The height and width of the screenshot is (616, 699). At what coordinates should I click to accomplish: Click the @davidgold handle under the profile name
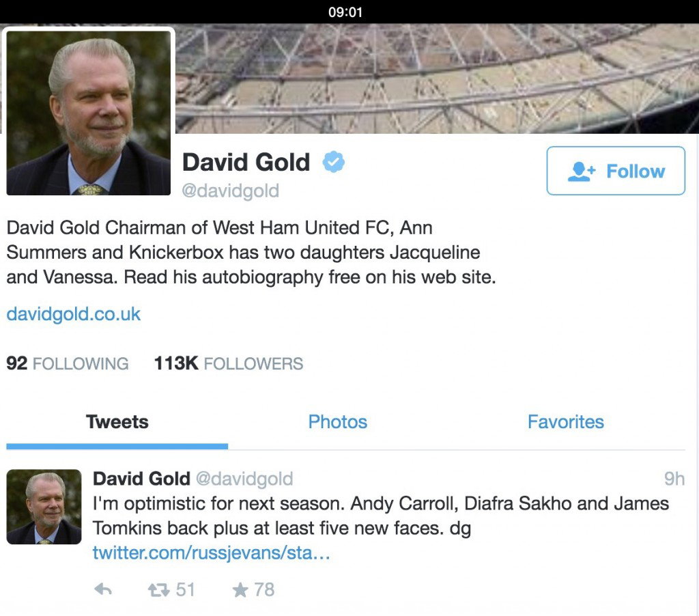[231, 191]
